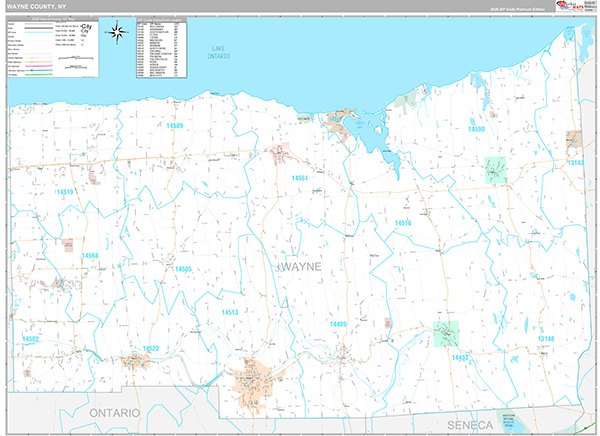
Task: Click the compass rose on the lake
Action: click(x=117, y=32)
